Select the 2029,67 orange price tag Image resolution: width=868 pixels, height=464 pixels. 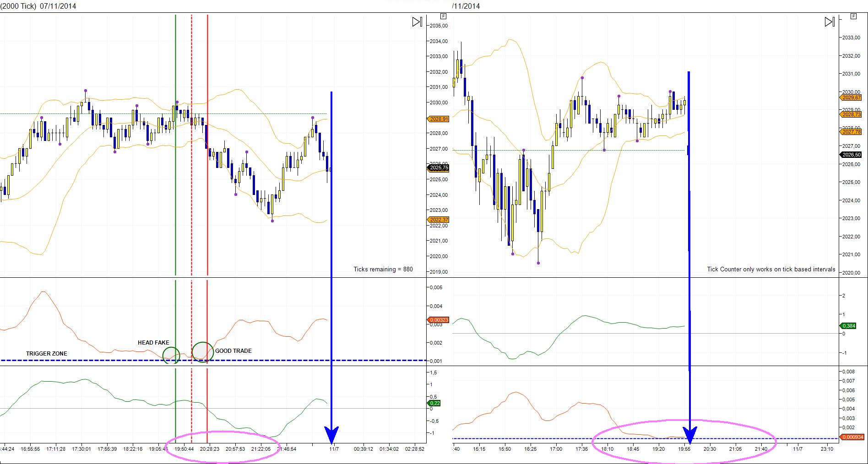pyautogui.click(x=852, y=97)
